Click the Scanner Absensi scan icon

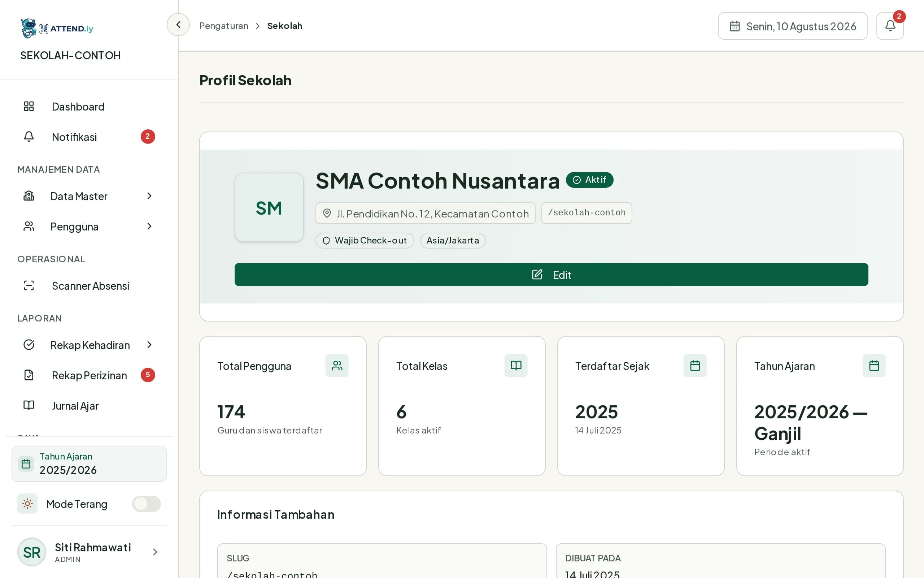click(x=29, y=285)
